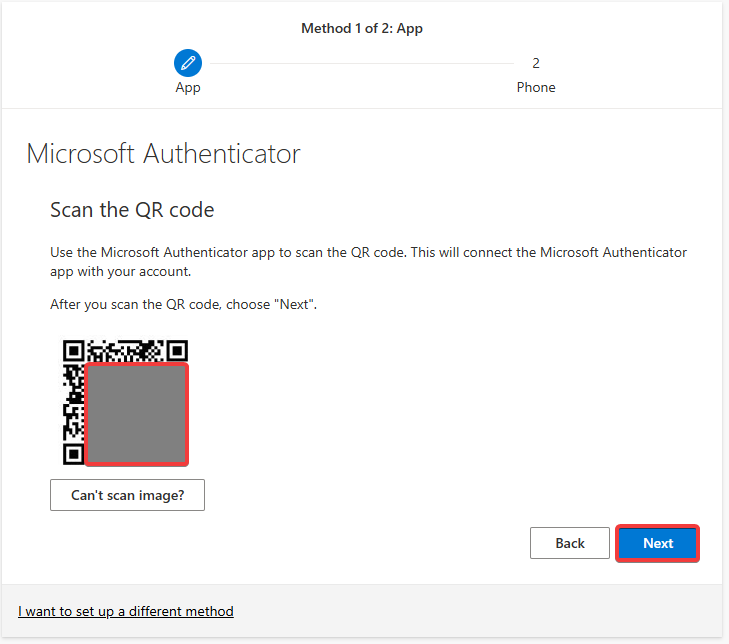Click the "Phone" step label
729x644 pixels.
point(536,87)
